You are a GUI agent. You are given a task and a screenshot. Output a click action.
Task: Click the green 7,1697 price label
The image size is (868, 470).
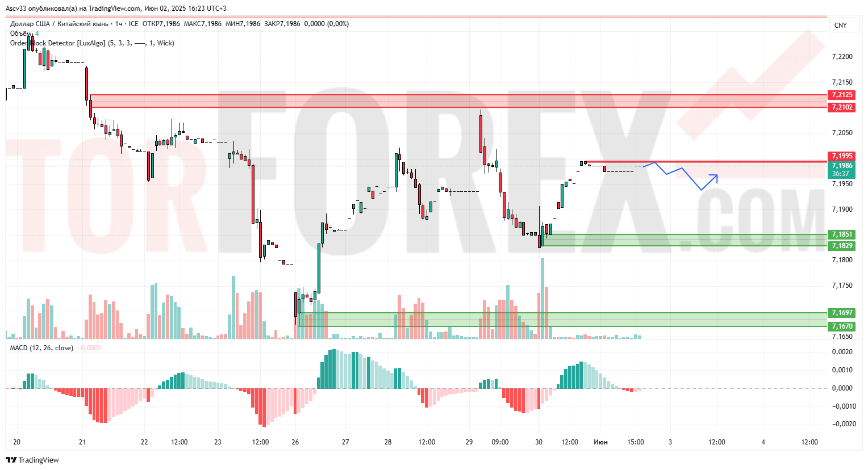point(842,313)
